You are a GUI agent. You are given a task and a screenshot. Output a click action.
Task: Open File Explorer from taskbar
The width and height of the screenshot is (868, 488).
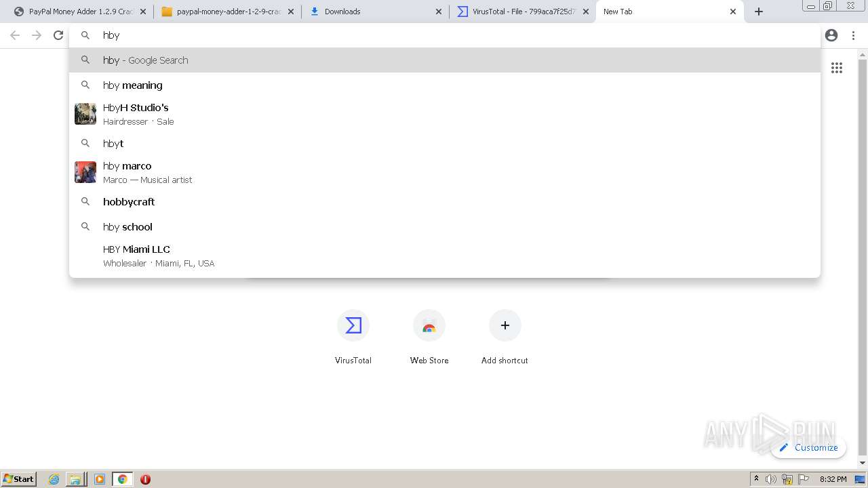click(x=75, y=479)
